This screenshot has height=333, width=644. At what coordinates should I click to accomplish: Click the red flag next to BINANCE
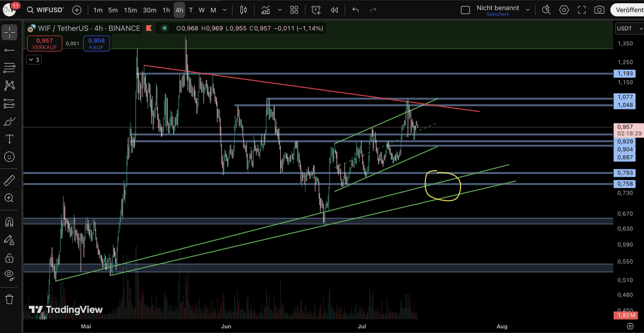click(150, 28)
